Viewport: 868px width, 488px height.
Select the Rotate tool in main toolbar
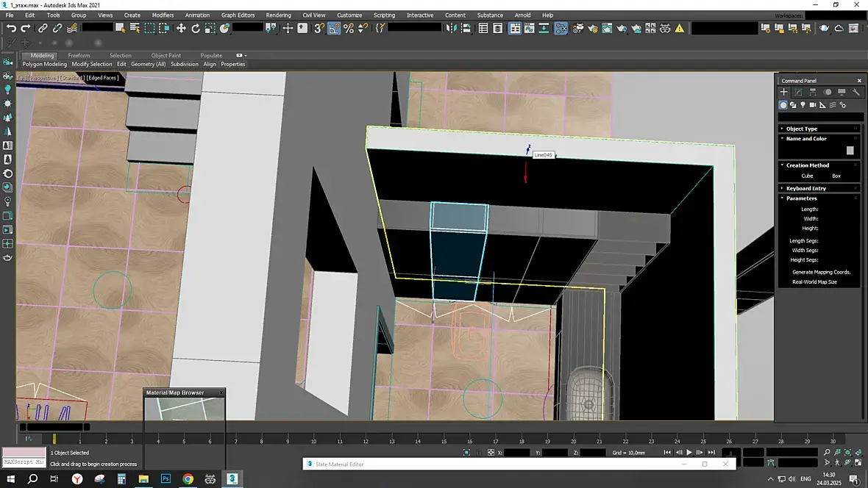point(196,28)
